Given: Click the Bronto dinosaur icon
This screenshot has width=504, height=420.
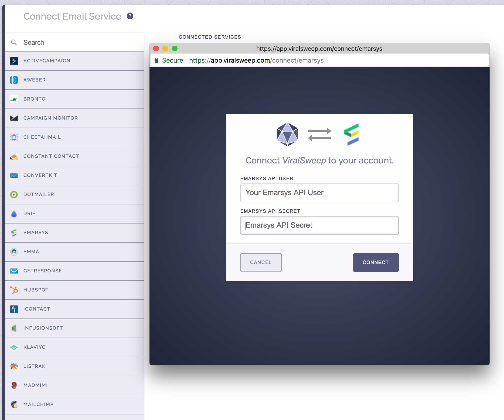Looking at the screenshot, I should 14,99.
